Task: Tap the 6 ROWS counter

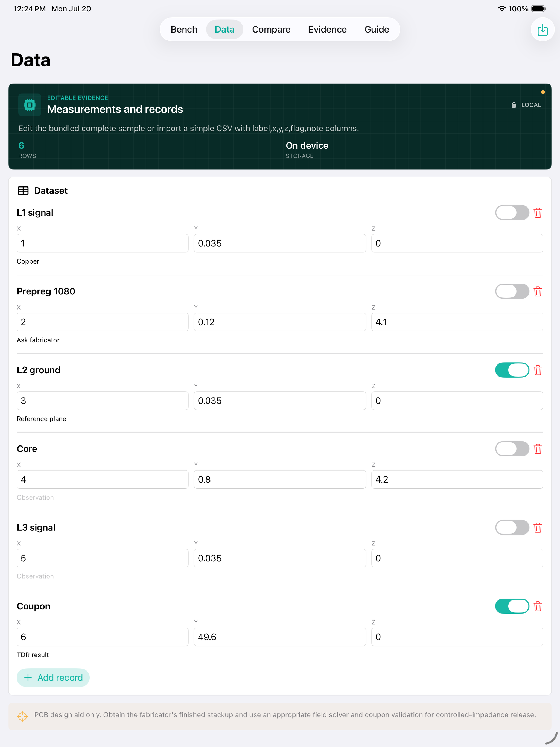Action: tap(27, 150)
